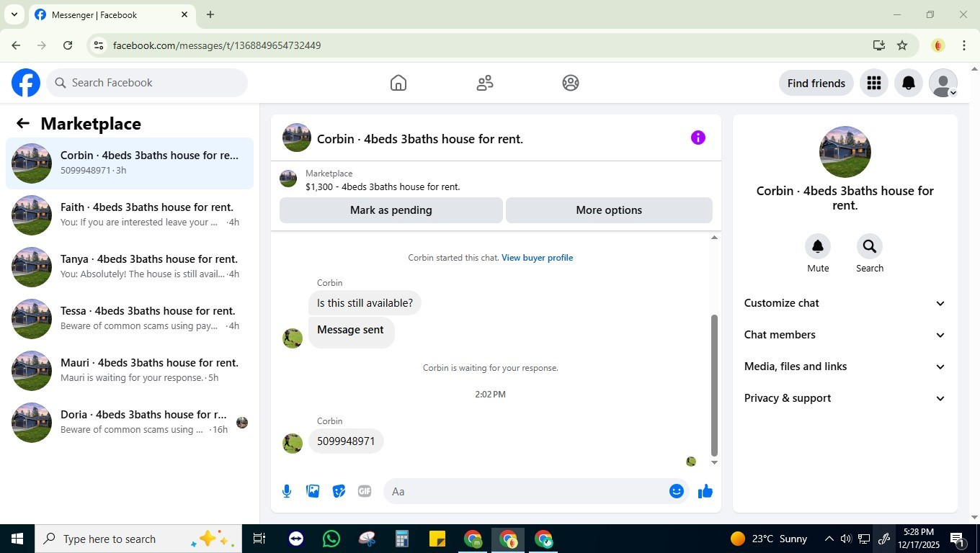Open View buyer profile link
Screen dimensions: 980x553
tap(537, 258)
